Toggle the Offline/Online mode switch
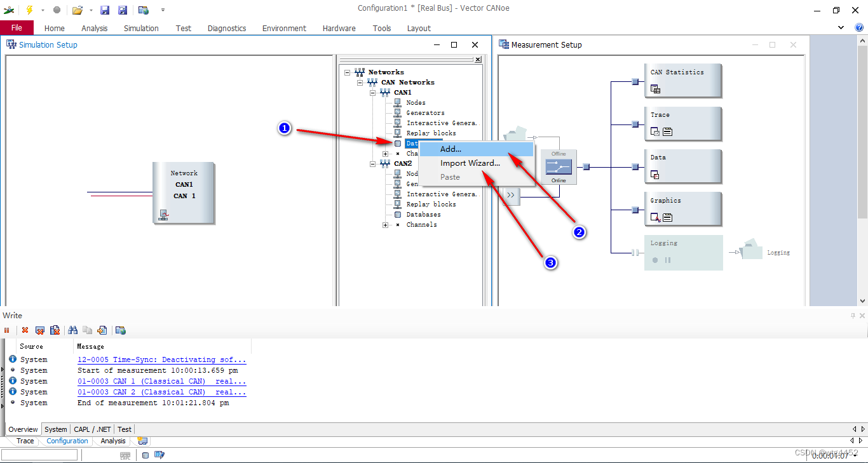Screen dimensions: 868x463 click(x=559, y=167)
